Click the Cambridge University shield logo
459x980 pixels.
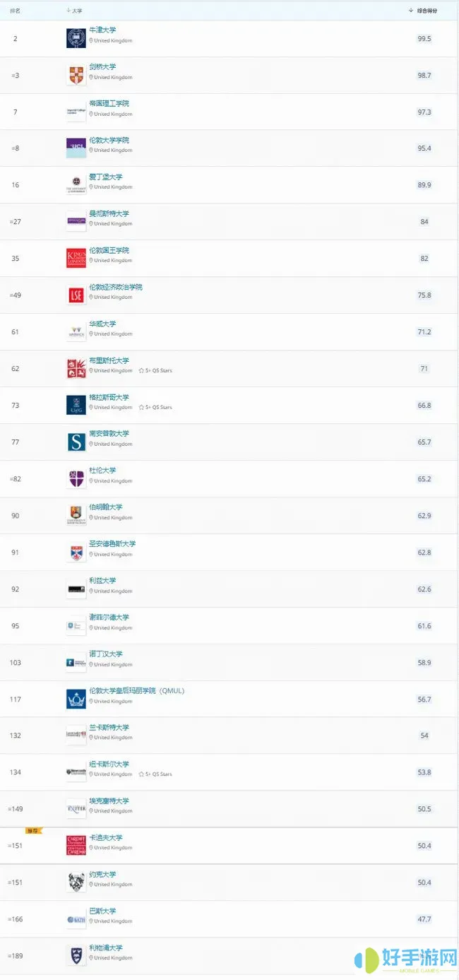[76, 73]
